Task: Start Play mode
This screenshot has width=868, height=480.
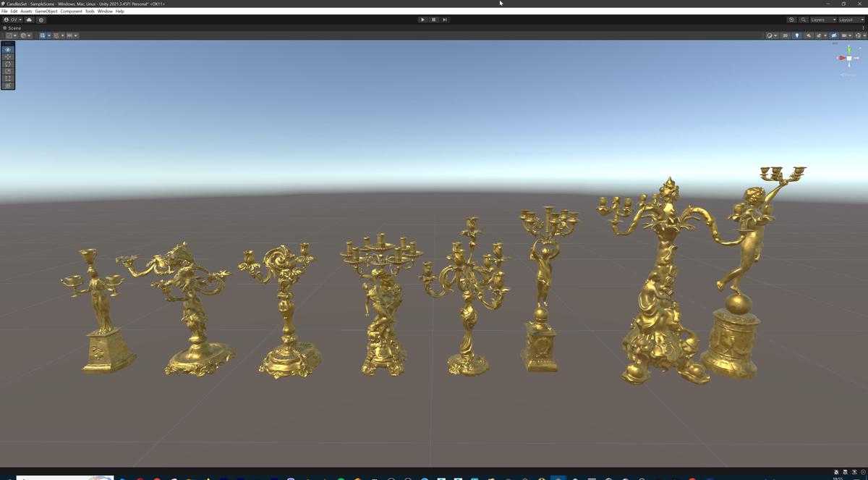Action: coord(422,20)
